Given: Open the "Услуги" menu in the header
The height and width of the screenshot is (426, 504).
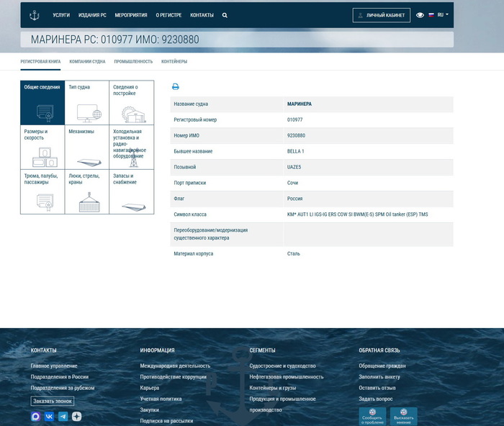Looking at the screenshot, I should tap(61, 15).
